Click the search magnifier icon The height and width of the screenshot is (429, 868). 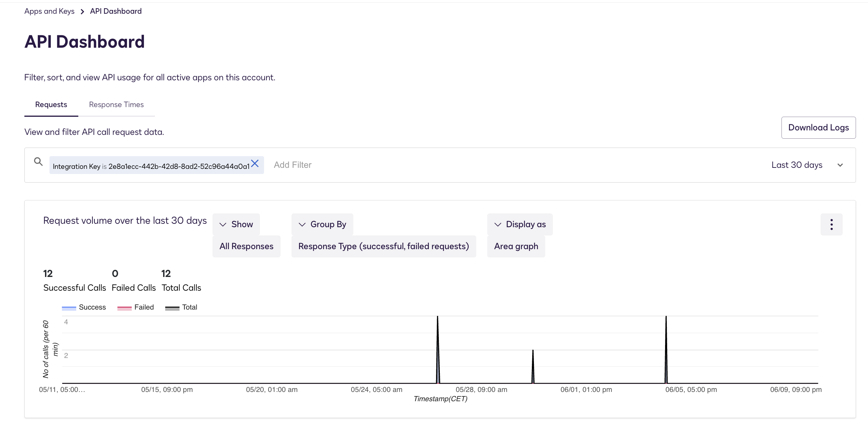38,162
